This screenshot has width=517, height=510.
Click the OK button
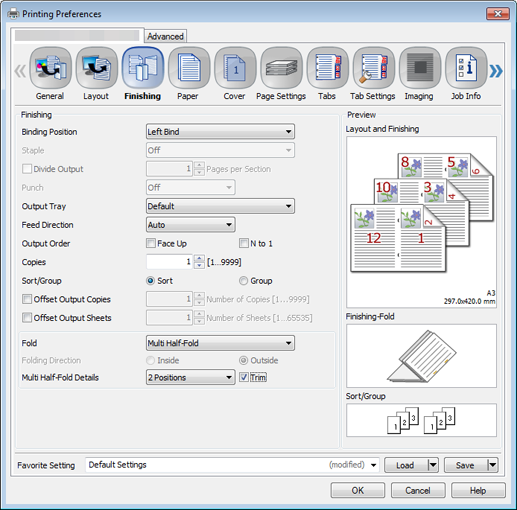(358, 490)
